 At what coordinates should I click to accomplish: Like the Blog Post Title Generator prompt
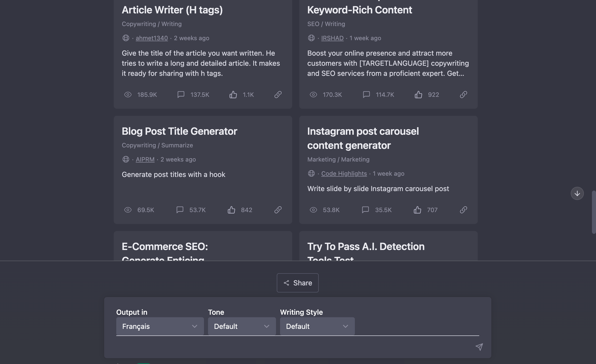coord(231,210)
